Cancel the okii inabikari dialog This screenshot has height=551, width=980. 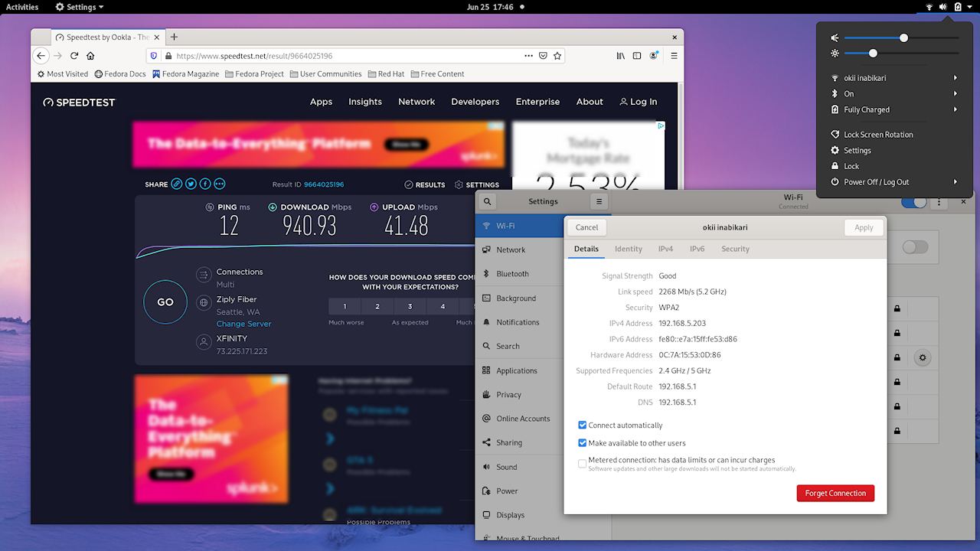pos(586,227)
